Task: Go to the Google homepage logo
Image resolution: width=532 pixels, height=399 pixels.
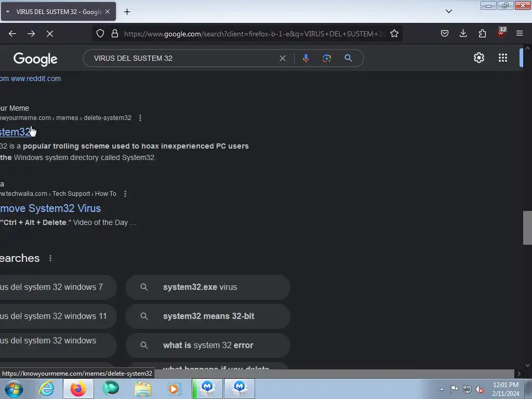Action: coord(35,59)
